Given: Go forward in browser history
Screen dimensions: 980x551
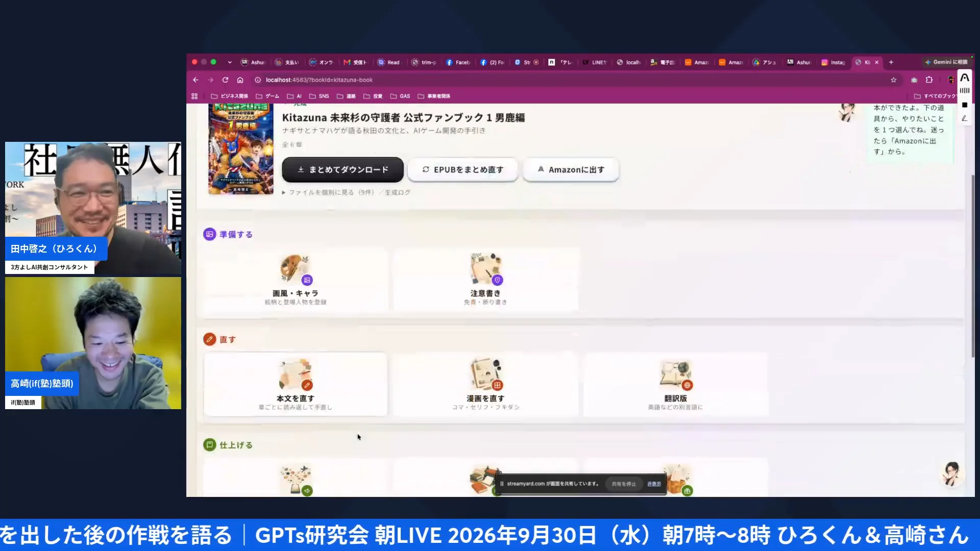Looking at the screenshot, I should click(210, 80).
